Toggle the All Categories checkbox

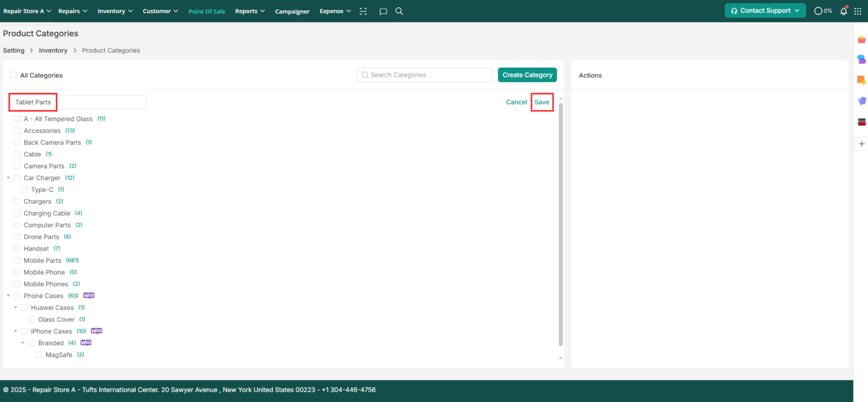pos(13,75)
